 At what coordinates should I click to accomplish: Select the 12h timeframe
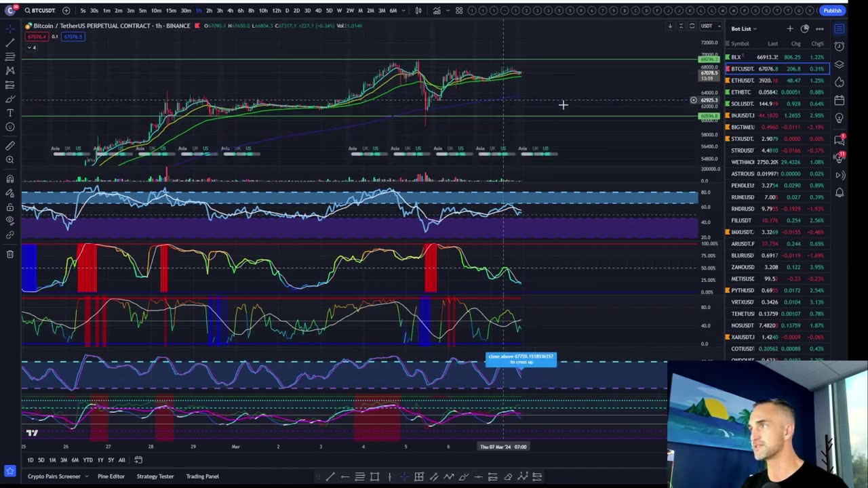point(276,10)
